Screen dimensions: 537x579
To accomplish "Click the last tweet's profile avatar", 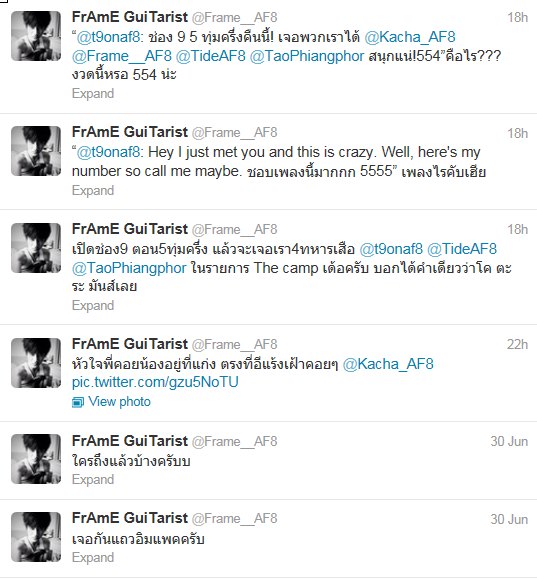I will point(36,537).
